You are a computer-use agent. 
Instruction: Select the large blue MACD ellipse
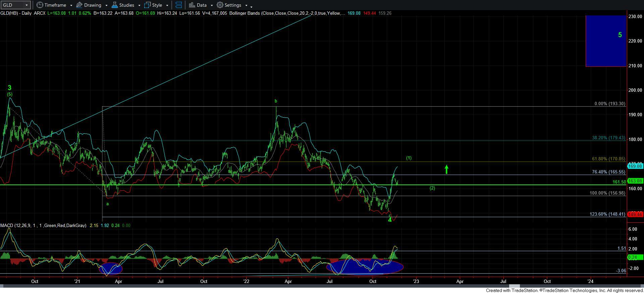tap(365, 267)
